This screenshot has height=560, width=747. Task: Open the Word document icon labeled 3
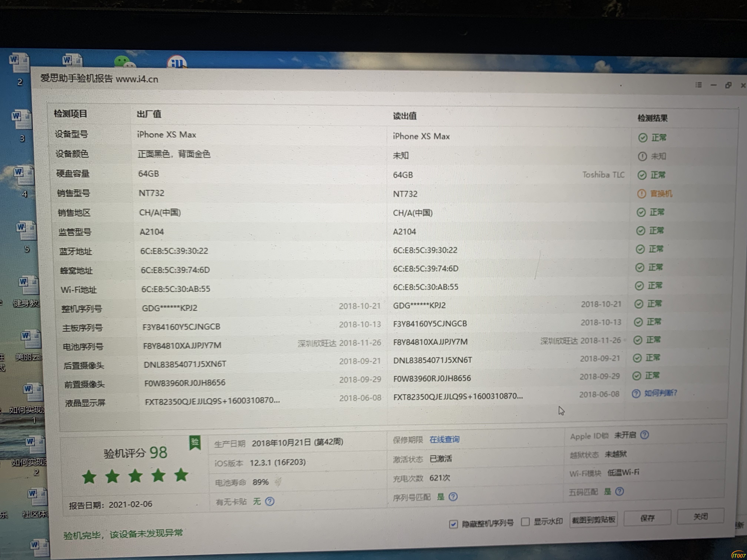[x=22, y=119]
